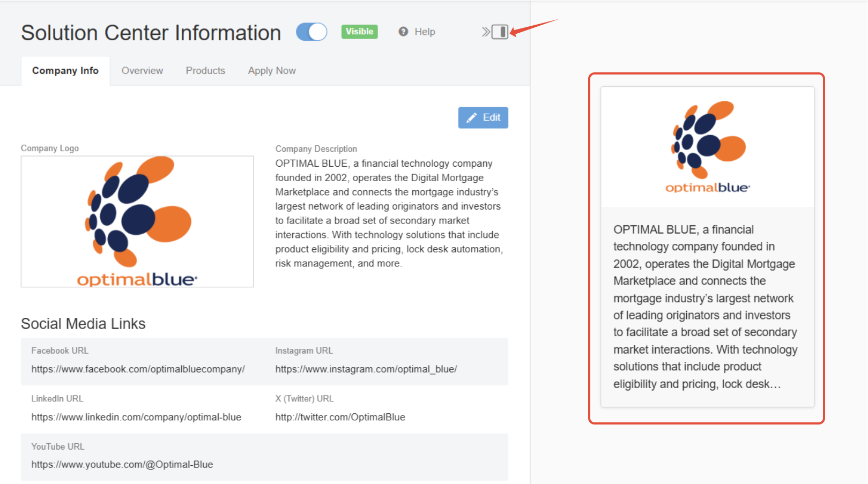Click the Facebook URL value

pyautogui.click(x=138, y=369)
